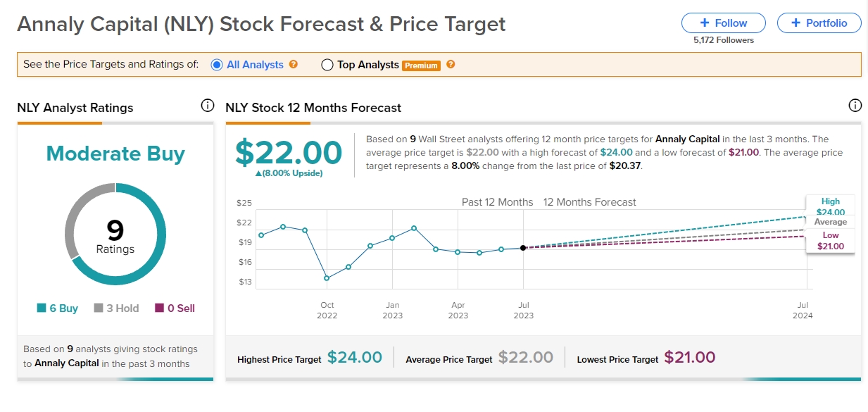Click the Average forecast label on chart

click(831, 222)
